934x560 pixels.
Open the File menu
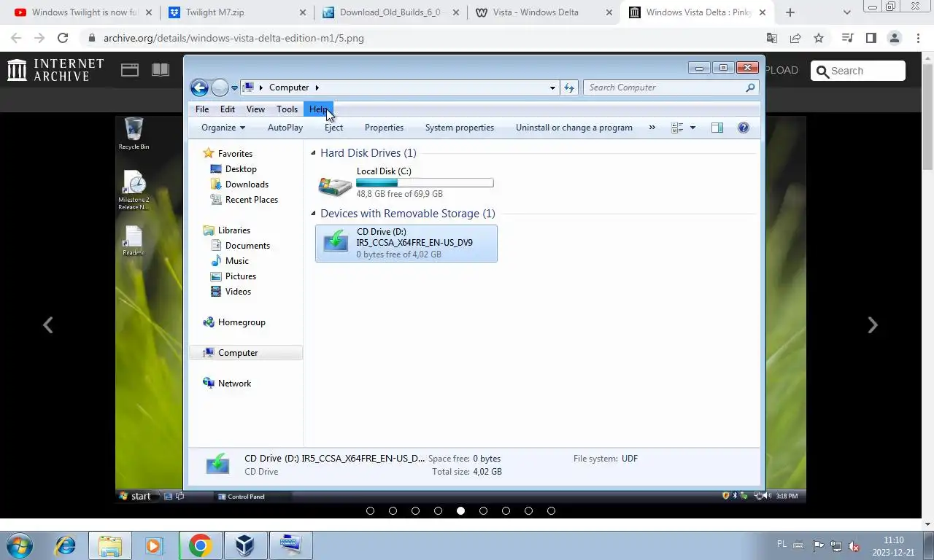pos(202,109)
